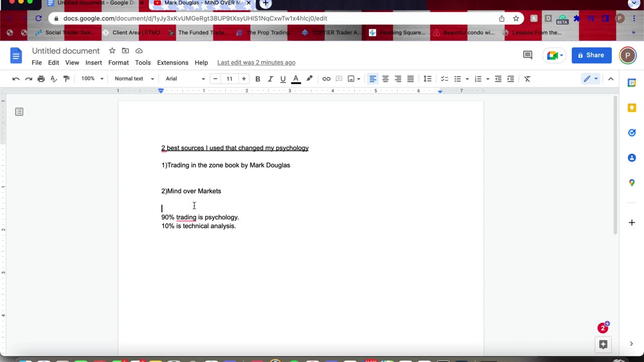Show the document outline icon

click(19, 112)
